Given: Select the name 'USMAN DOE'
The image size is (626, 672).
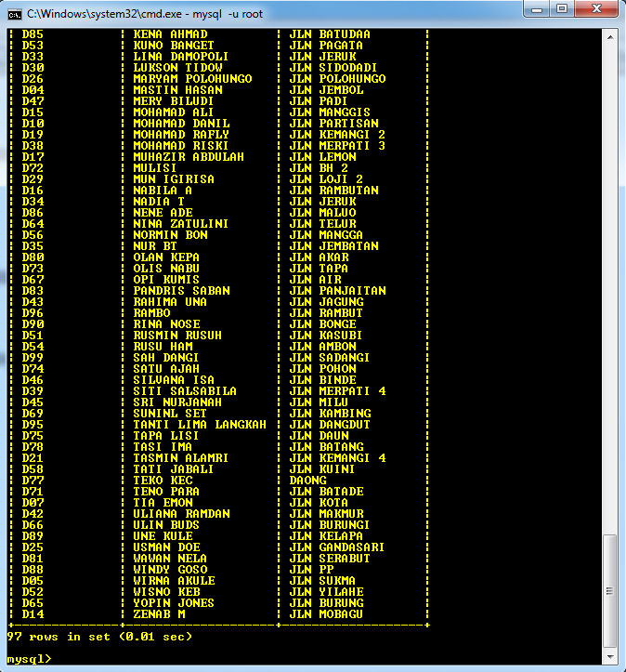Looking at the screenshot, I should coord(166,547).
